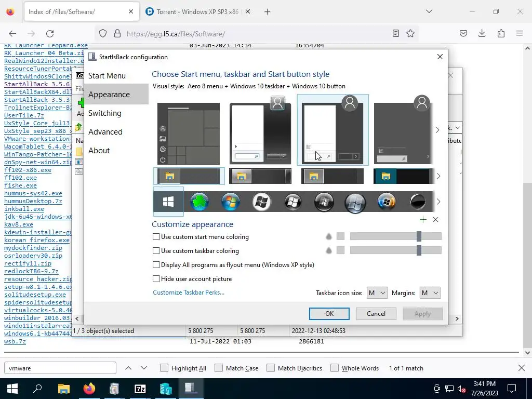Open Firefox downloads panel
This screenshot has width=532, height=399.
click(482, 33)
